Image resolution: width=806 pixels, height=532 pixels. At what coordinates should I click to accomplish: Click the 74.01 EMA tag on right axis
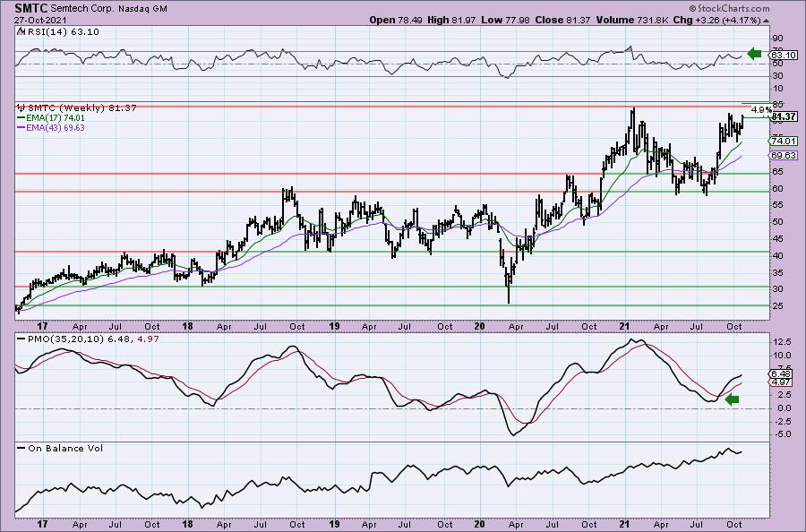click(x=784, y=141)
